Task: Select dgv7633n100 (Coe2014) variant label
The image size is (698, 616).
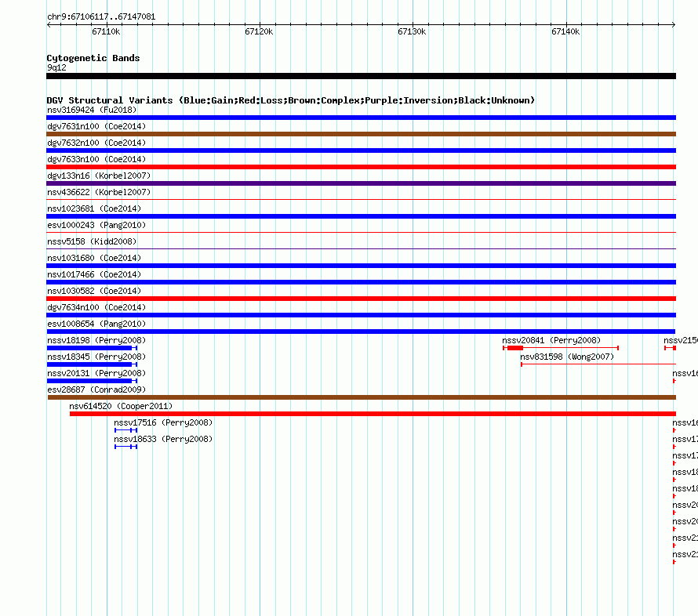Action: 96,159
